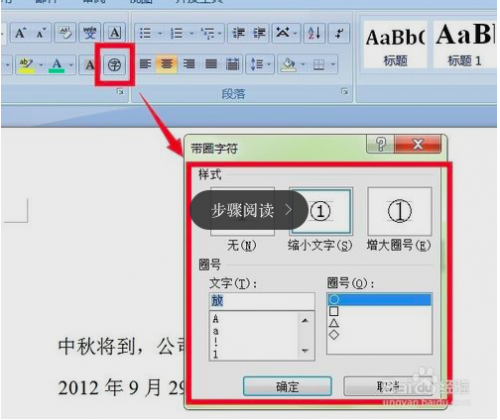The image size is (500, 420).
Task: Click the multilevel list icon
Action: pos(208,33)
